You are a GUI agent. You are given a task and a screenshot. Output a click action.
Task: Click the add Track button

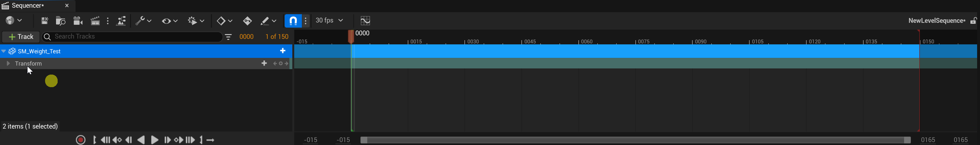(x=21, y=37)
